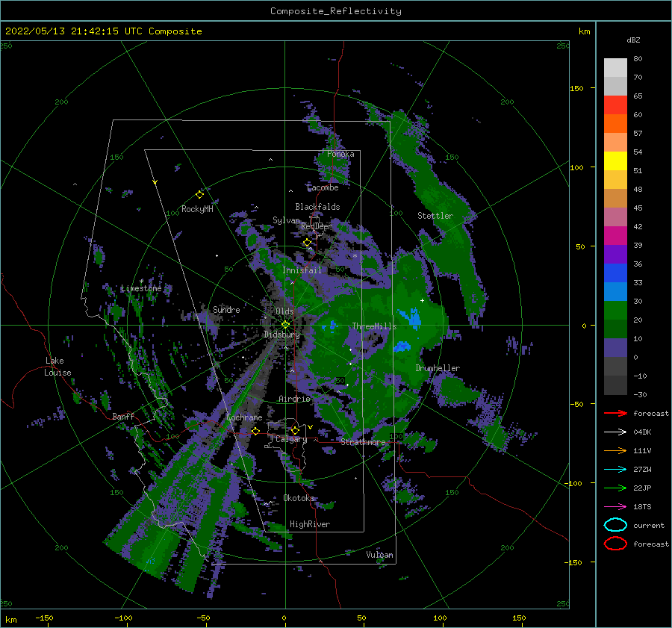Image resolution: width=672 pixels, height=628 pixels.
Task: Click the yellow radar-site marker below Olds
Action: (x=285, y=325)
